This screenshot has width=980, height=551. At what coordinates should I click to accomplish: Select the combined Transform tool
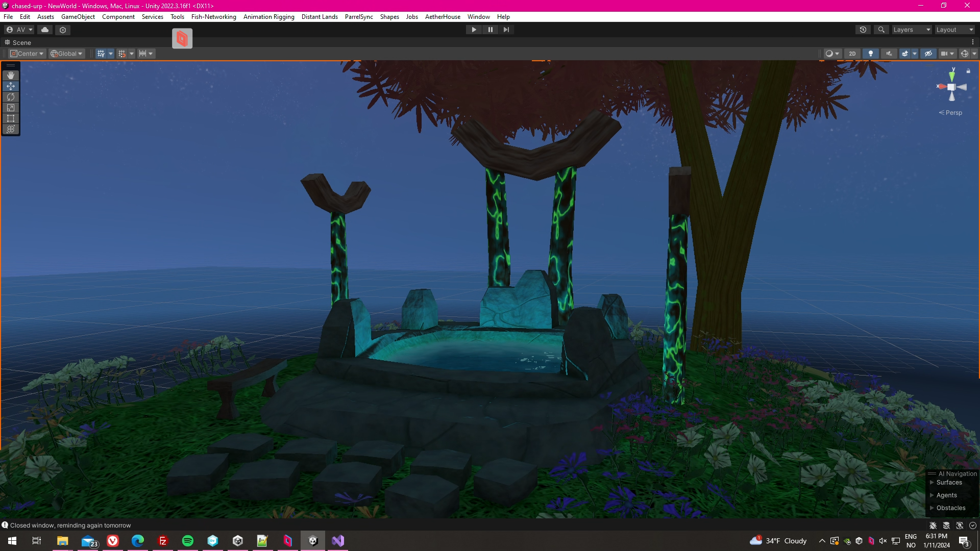pos(11,129)
